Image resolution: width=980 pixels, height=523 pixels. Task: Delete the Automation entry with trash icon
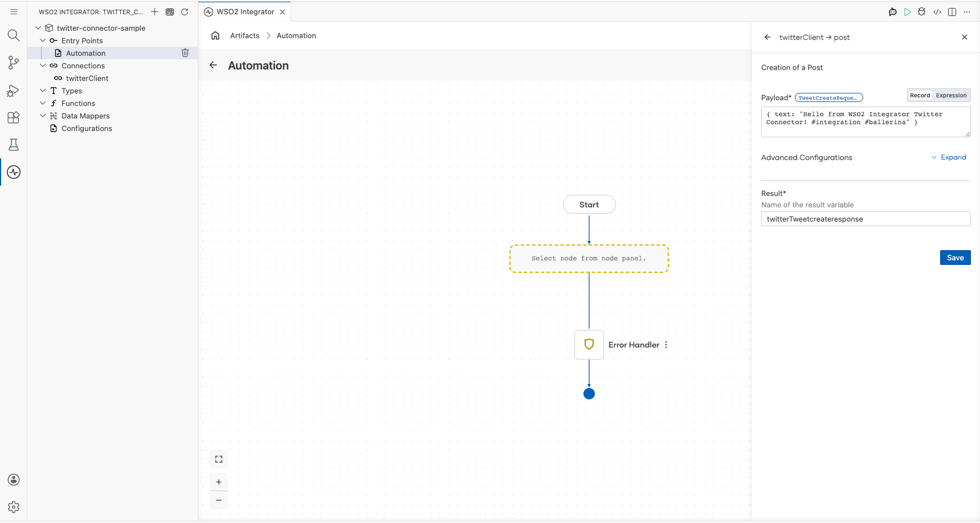[x=185, y=53]
